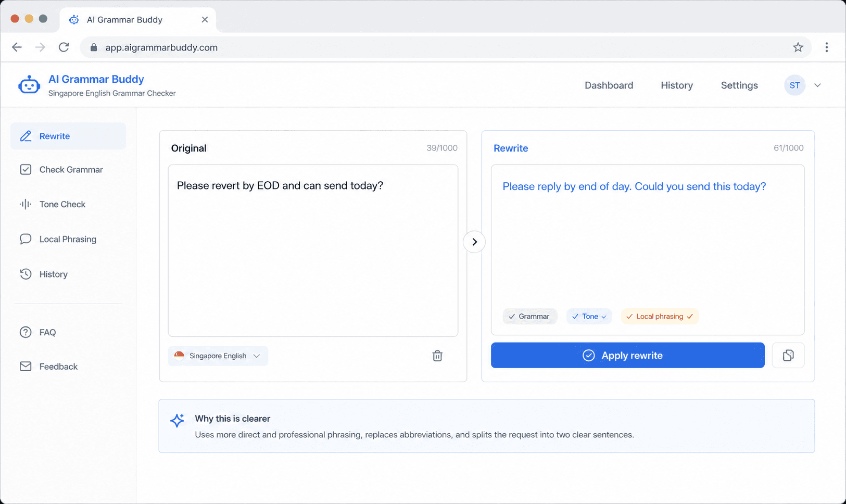
Task: Click the clock icon beside sidebar History
Action: (26, 274)
